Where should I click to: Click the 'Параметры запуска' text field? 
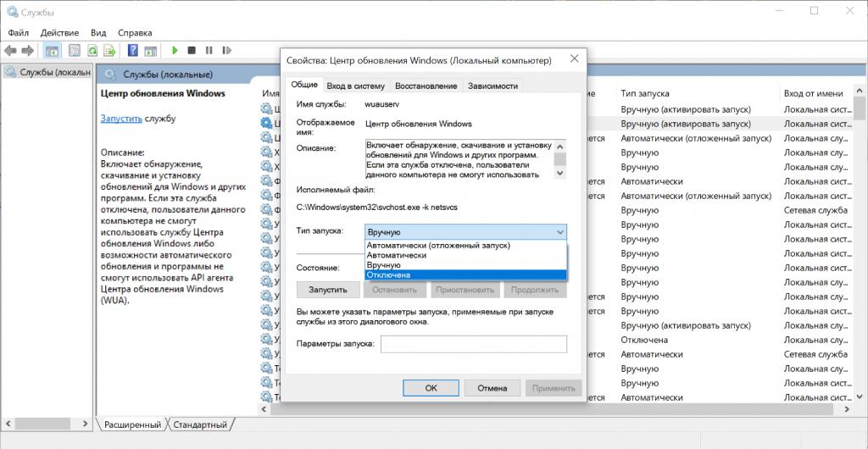[473, 344]
